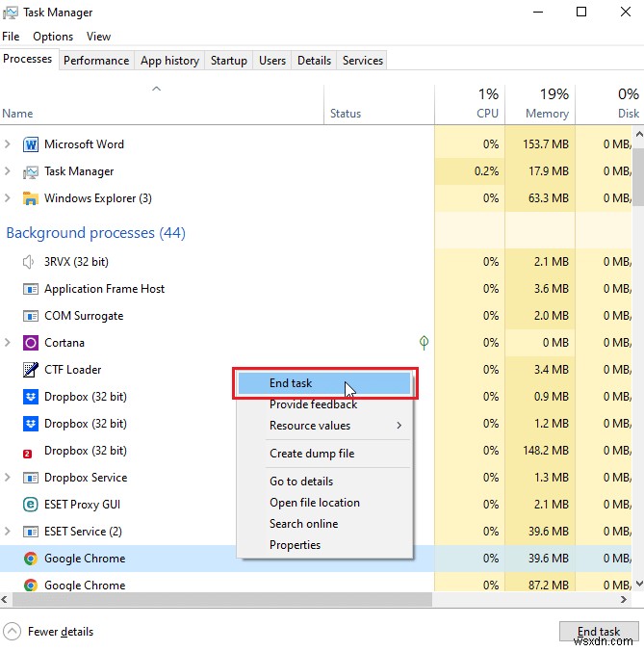Click the 0.2% CPU value for Task Manager
The width and height of the screenshot is (644, 651).
pos(486,171)
